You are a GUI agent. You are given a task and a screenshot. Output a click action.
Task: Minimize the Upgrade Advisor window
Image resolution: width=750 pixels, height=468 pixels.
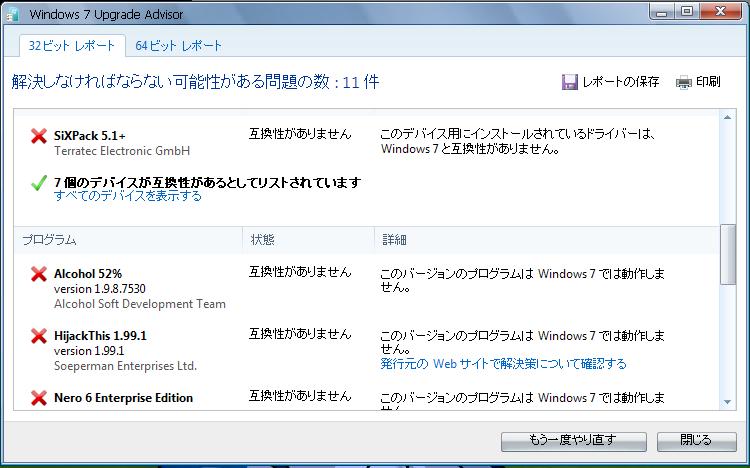[x=662, y=12]
